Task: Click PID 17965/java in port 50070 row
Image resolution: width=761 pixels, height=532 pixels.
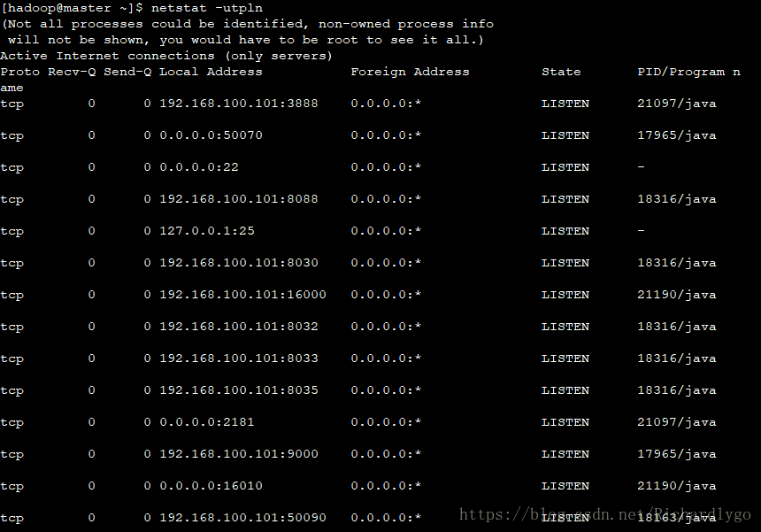Action: click(677, 135)
